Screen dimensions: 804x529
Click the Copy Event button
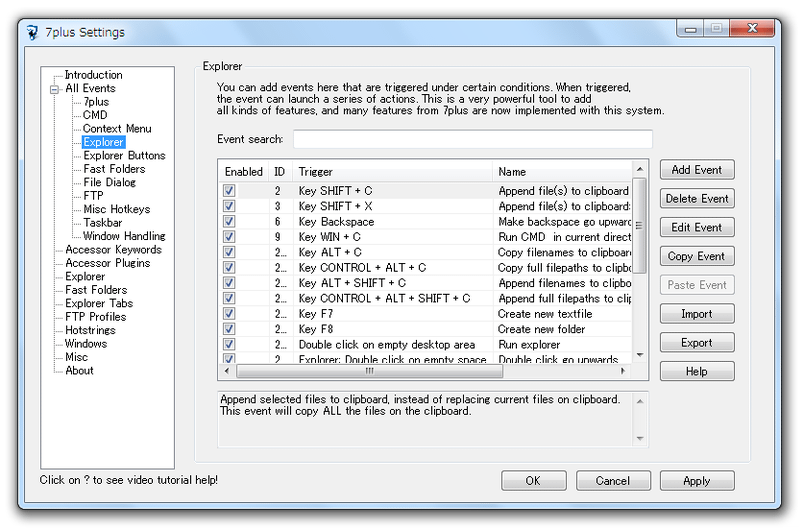coord(697,256)
